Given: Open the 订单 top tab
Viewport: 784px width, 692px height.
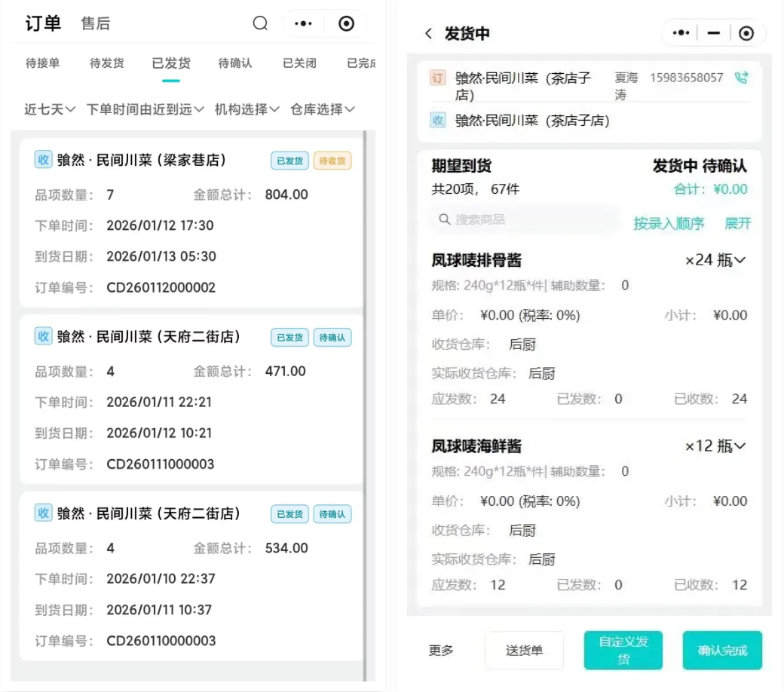Looking at the screenshot, I should [43, 23].
